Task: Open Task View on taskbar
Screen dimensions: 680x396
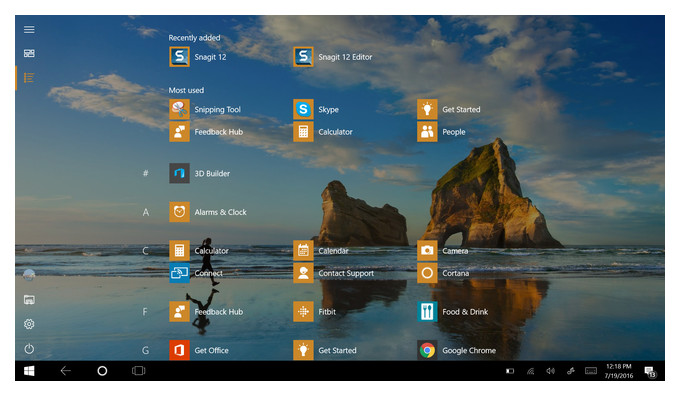Action: (138, 371)
